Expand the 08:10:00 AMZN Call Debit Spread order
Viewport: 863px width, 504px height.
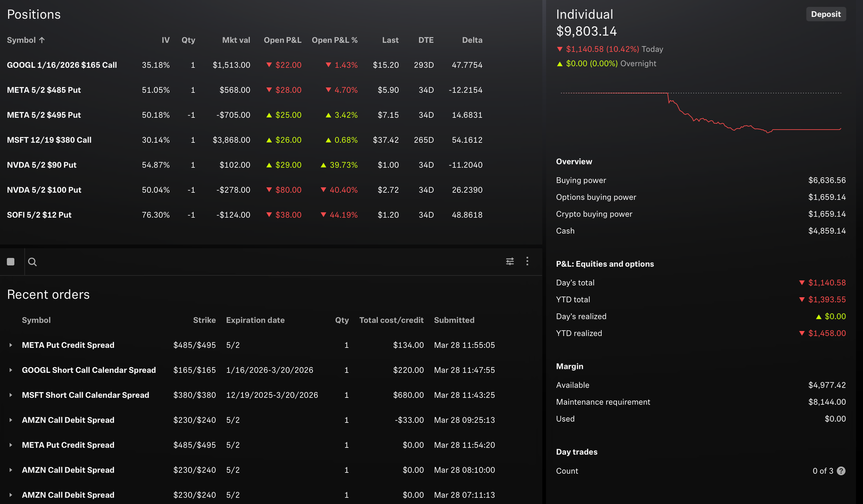point(11,470)
